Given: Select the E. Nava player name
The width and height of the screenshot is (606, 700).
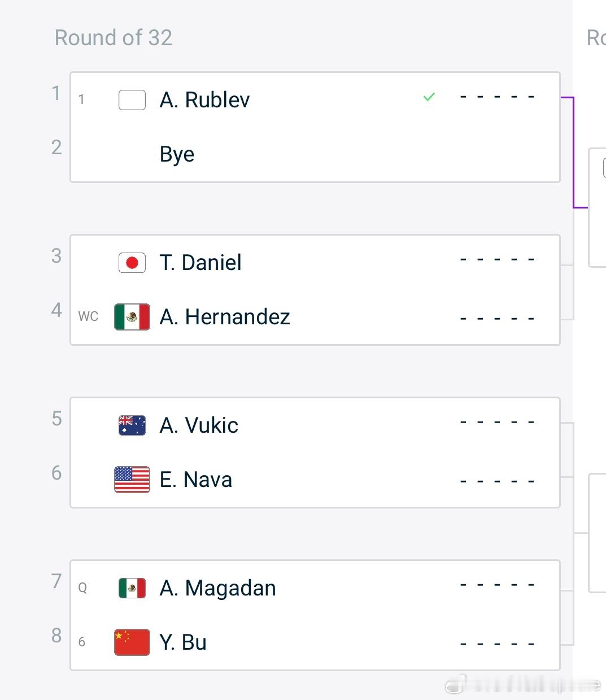Looking at the screenshot, I should (196, 480).
